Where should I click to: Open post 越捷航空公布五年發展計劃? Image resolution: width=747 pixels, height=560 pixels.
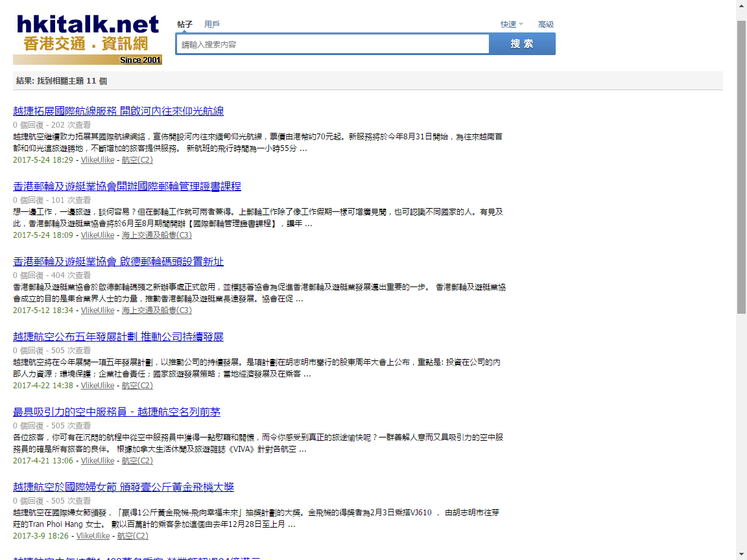point(118,336)
